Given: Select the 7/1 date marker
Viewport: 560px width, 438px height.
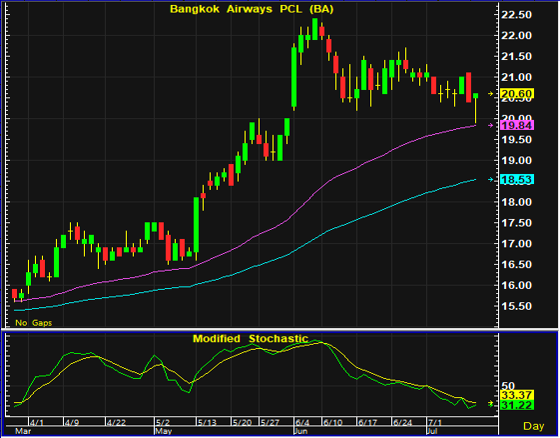Looking at the screenshot, I should click(x=435, y=423).
